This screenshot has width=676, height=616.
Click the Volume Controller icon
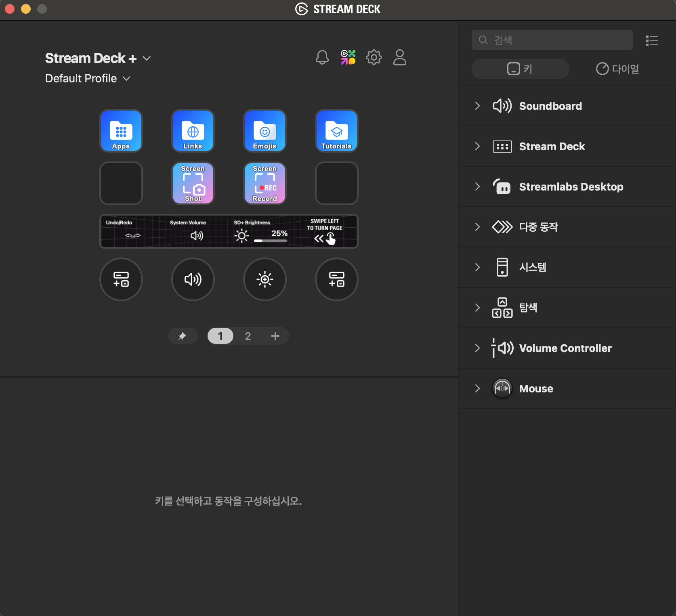[x=502, y=348]
